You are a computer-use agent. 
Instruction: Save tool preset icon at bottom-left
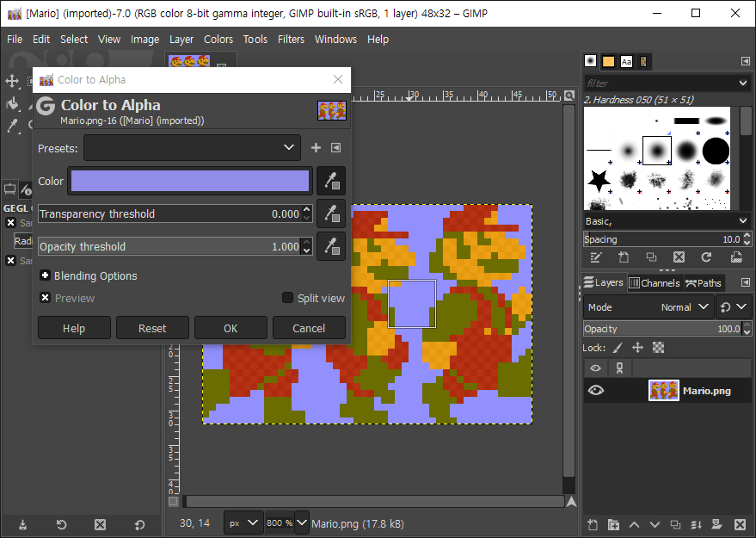pos(22,524)
